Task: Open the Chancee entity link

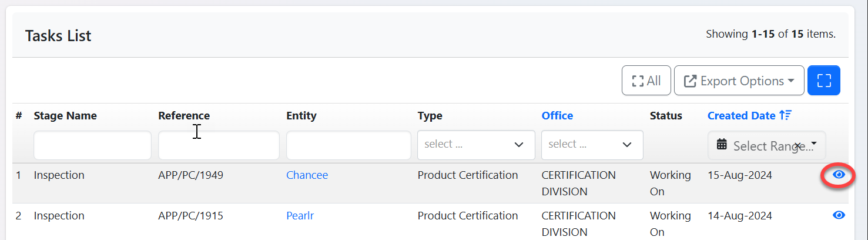Action: coord(307,175)
